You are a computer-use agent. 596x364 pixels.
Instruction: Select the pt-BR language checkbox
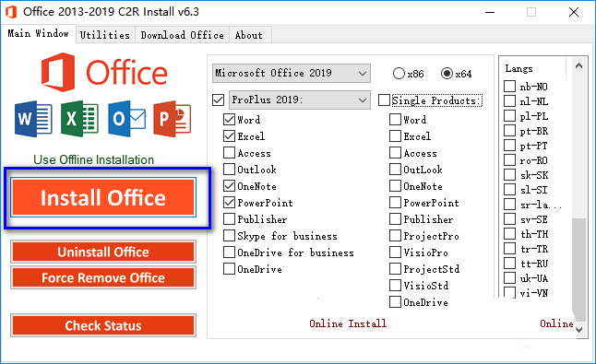[x=509, y=131]
